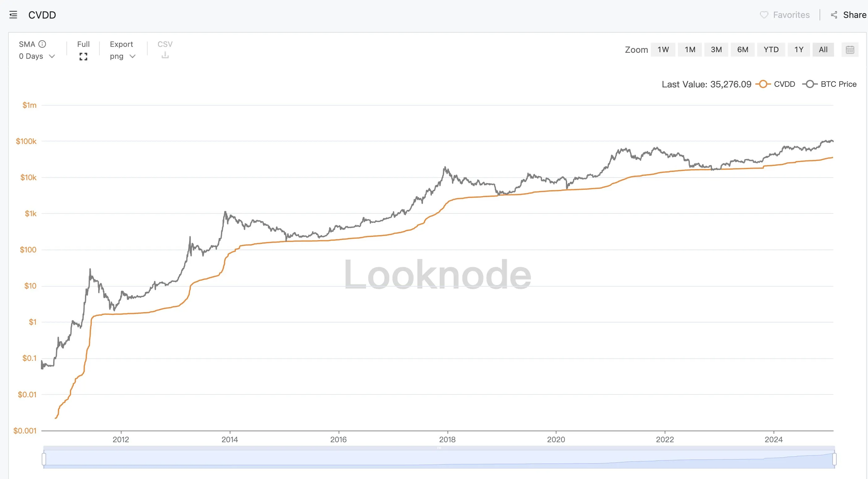This screenshot has height=479, width=868.
Task: Open the calendar date-range picker icon
Action: (850, 49)
